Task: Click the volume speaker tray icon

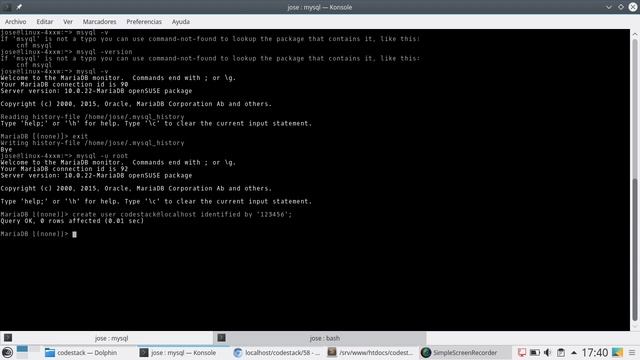Action: click(548, 353)
